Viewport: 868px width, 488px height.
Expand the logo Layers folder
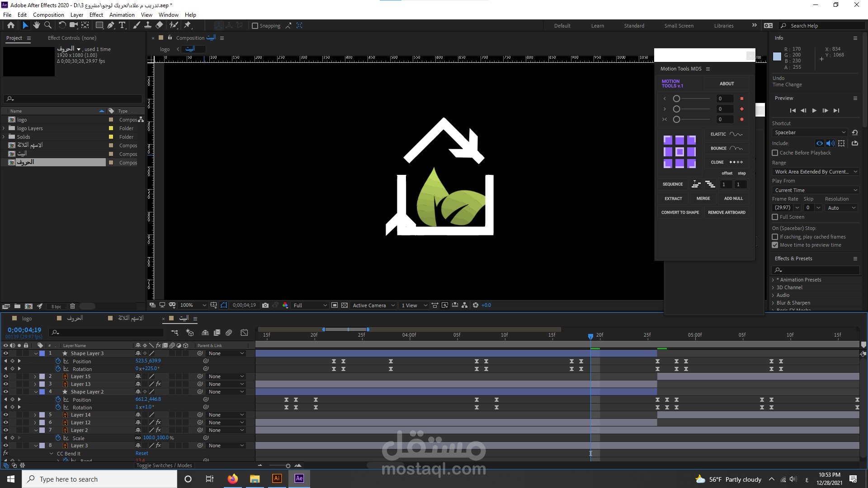(4, 128)
